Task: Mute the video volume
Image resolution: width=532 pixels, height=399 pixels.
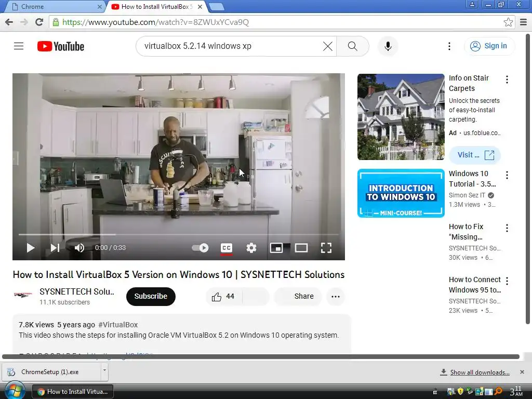Action: (79, 248)
